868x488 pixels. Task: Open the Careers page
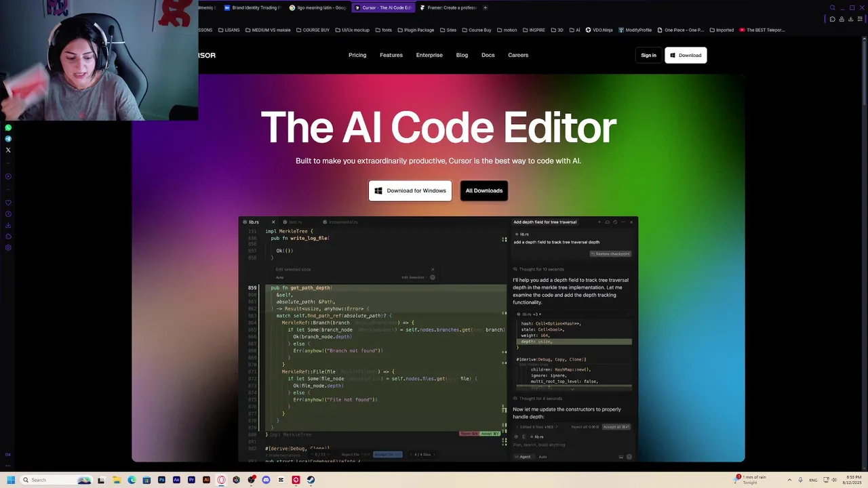(x=518, y=55)
